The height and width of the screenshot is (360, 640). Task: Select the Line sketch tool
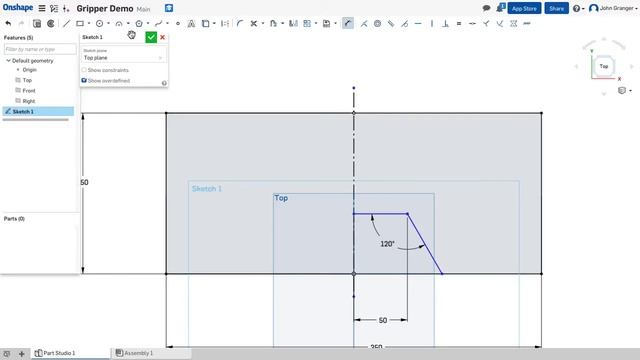66,24
